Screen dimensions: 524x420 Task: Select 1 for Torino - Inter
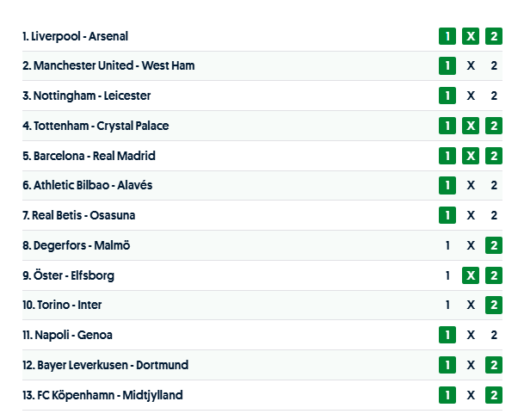pos(447,305)
